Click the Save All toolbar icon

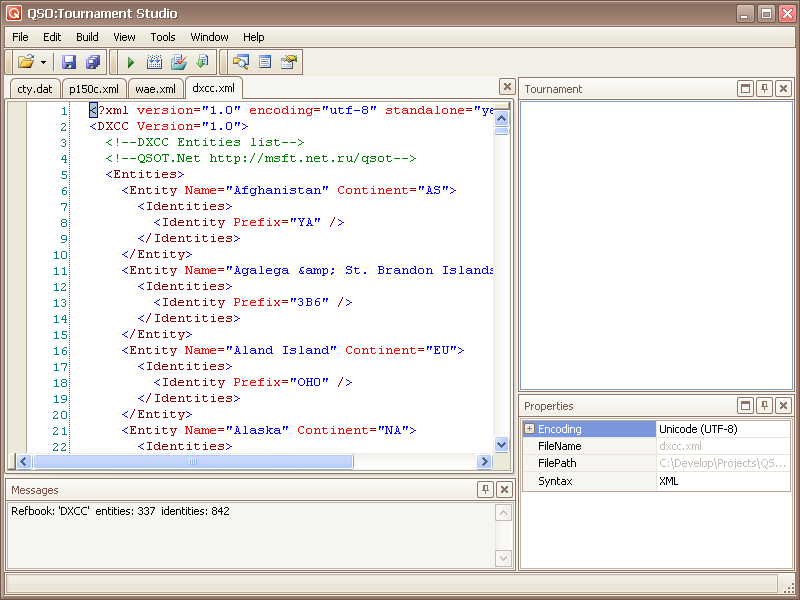[x=92, y=62]
